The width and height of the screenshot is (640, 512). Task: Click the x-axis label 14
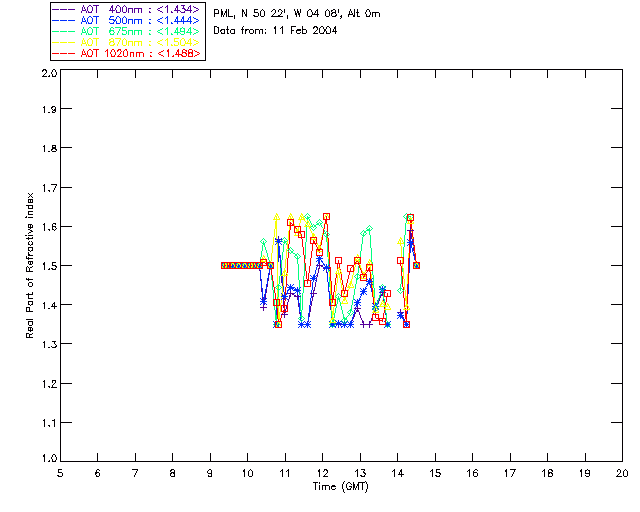point(398,473)
